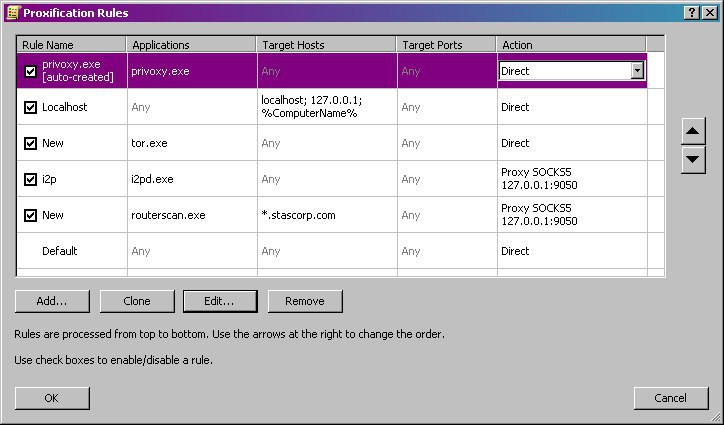Toggle checkbox for the tor.exe rule

point(30,143)
